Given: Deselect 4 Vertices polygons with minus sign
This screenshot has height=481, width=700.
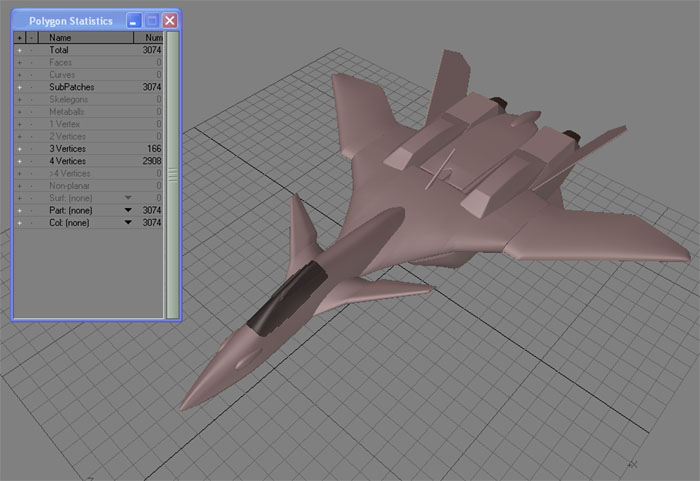Looking at the screenshot, I should [31, 161].
